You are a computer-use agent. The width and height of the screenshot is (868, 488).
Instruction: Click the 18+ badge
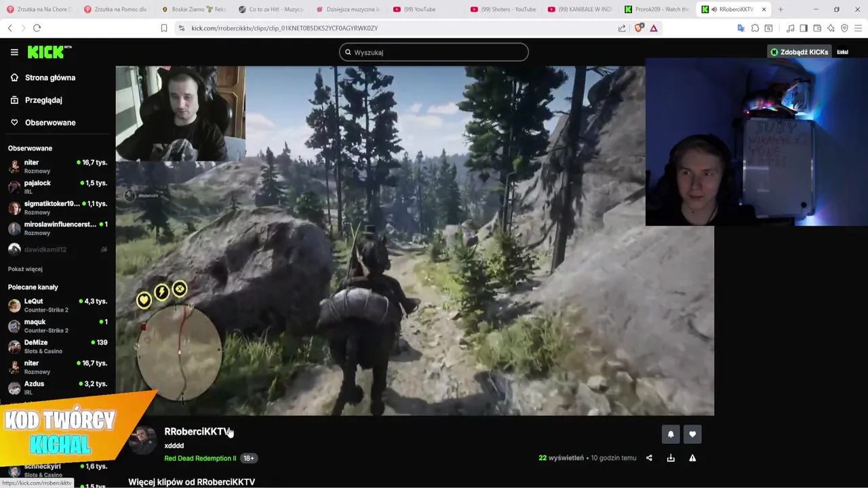click(249, 458)
